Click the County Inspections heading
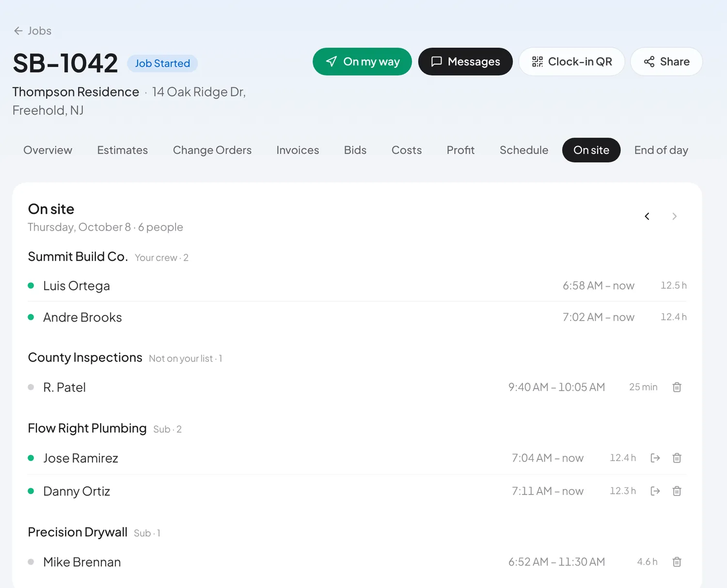727x588 pixels. 85,357
